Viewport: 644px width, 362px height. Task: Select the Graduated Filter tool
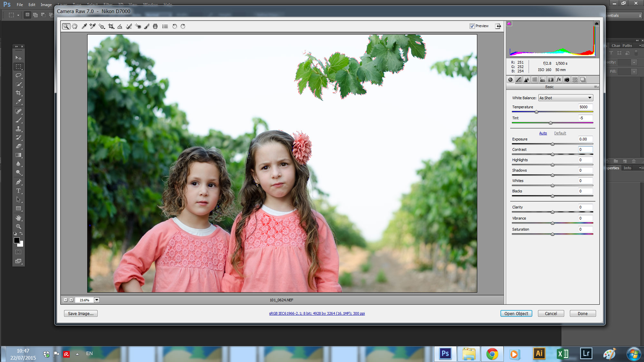pyautogui.click(x=155, y=26)
